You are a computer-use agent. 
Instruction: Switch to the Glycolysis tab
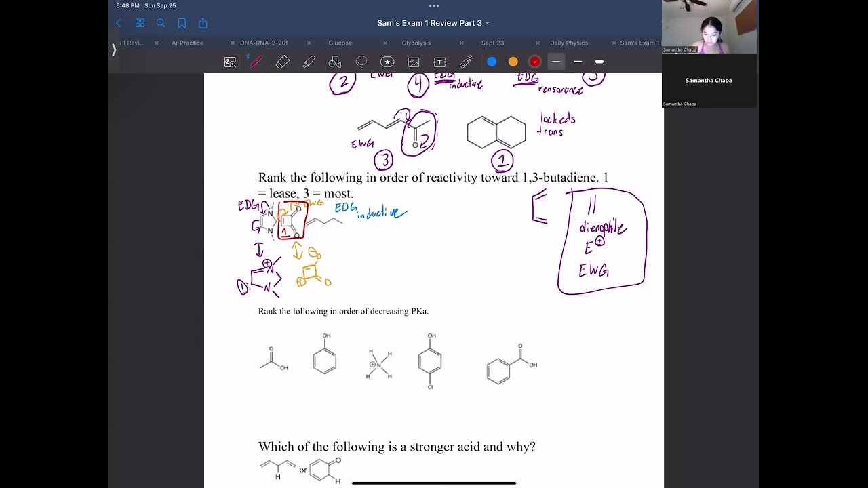416,43
